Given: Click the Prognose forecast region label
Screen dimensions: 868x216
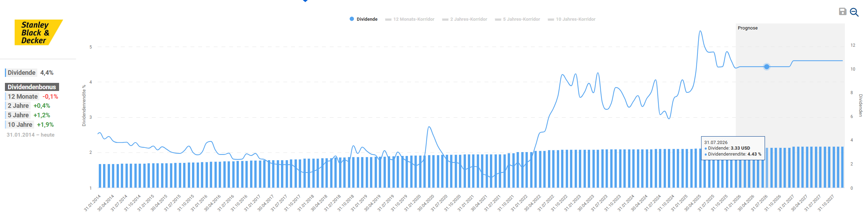Looking at the screenshot, I should coord(747,28).
